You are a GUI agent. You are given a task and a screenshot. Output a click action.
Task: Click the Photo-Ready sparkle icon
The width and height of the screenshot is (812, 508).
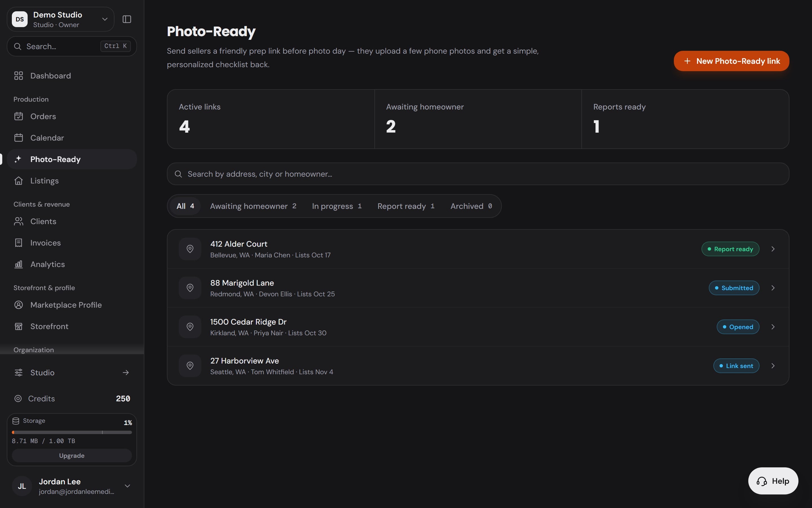point(18,159)
